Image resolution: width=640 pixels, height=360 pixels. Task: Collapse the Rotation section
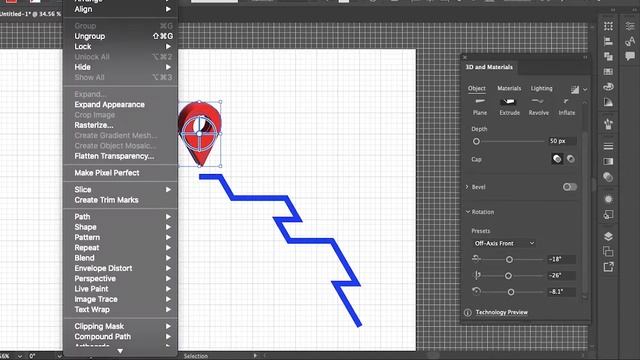tap(468, 212)
